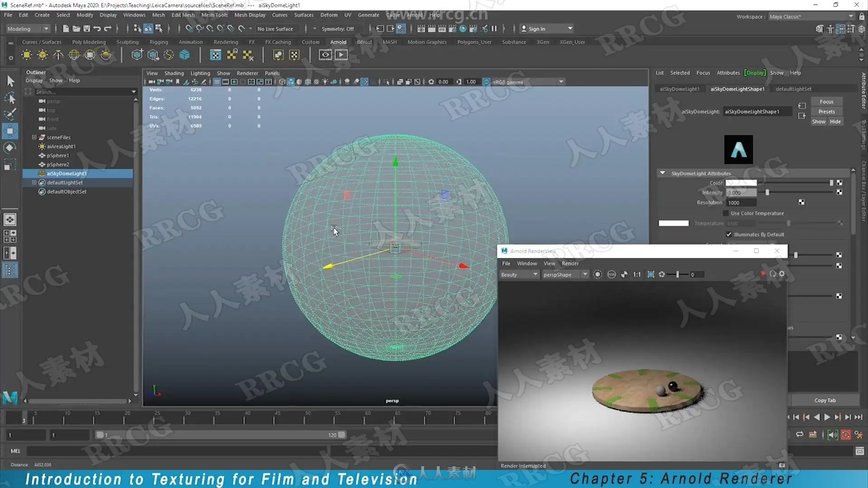Collapse the SkyDomeLight Attributes section
The image size is (868, 488).
coord(662,173)
